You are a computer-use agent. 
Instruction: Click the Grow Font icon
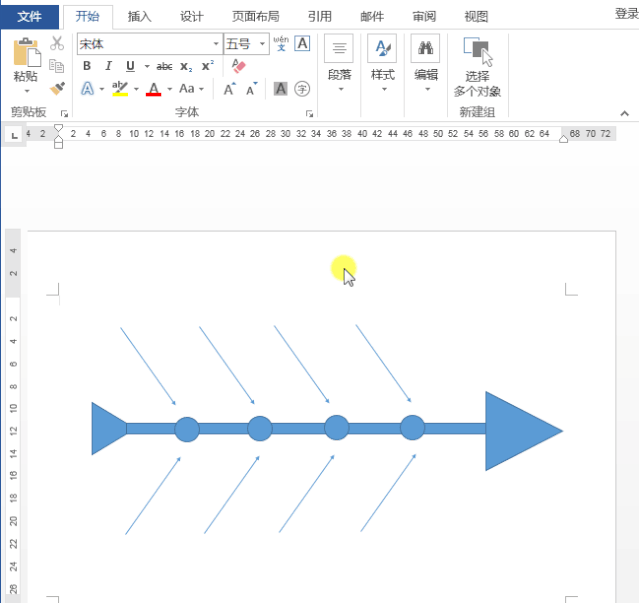[x=229, y=89]
